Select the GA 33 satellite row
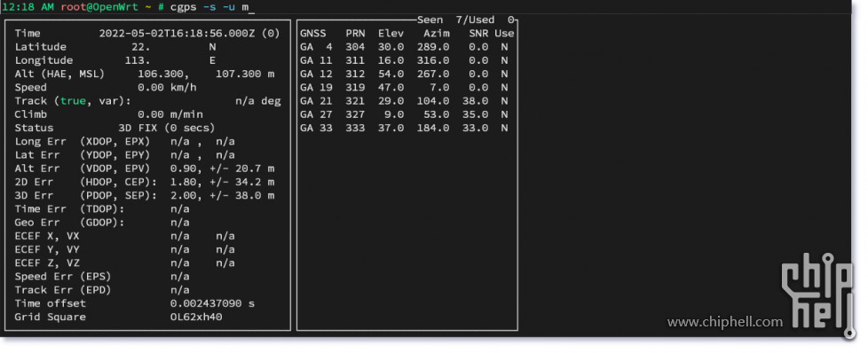Image resolution: width=868 pixels, height=353 pixels. (x=404, y=128)
